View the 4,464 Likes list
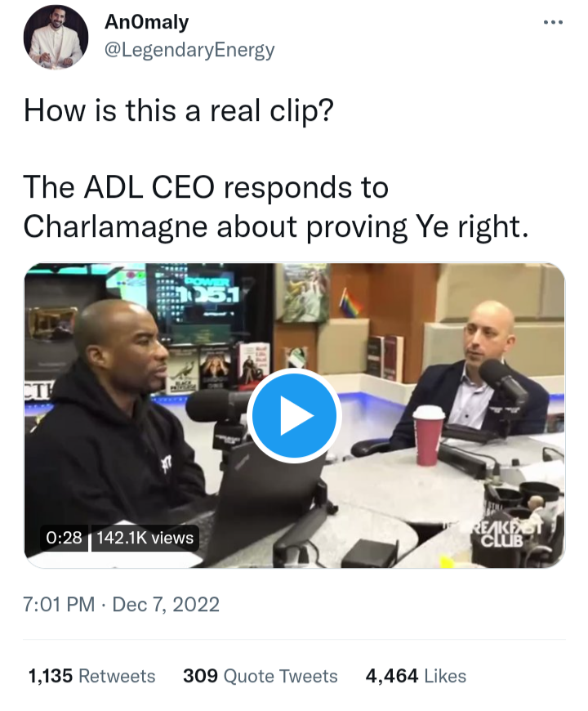Screen dimensions: 588x711 click(x=416, y=676)
